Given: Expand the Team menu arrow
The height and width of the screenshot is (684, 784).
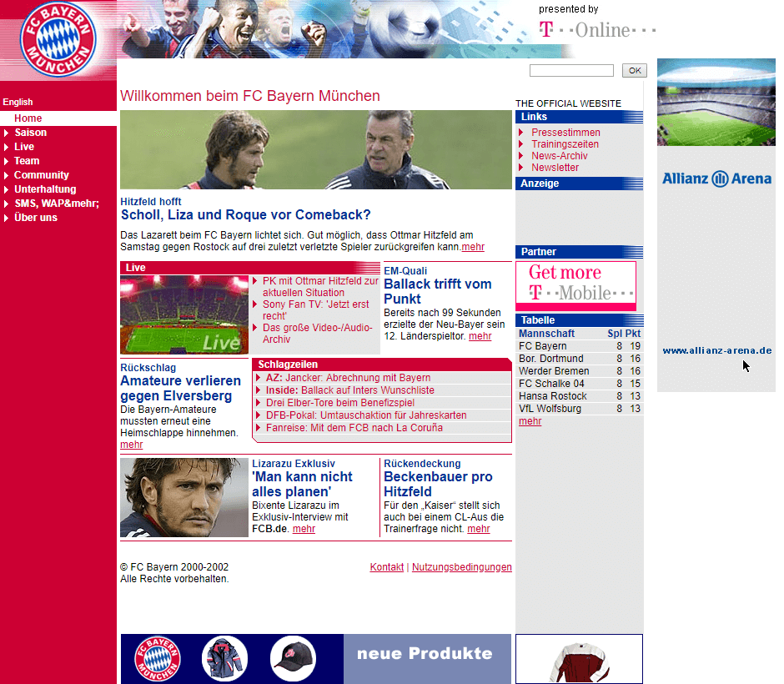Looking at the screenshot, I should point(7,161).
